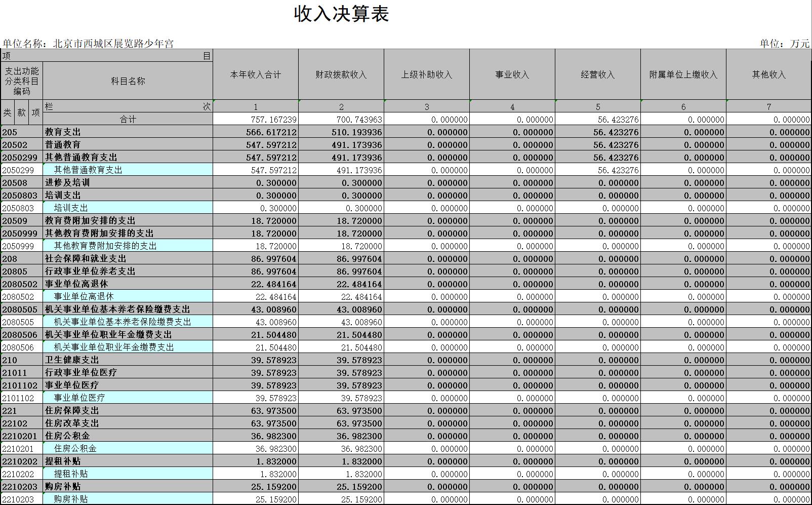Click the 教育费附加安排的支出 name cell
This screenshot has width=812, height=505.
(x=128, y=220)
